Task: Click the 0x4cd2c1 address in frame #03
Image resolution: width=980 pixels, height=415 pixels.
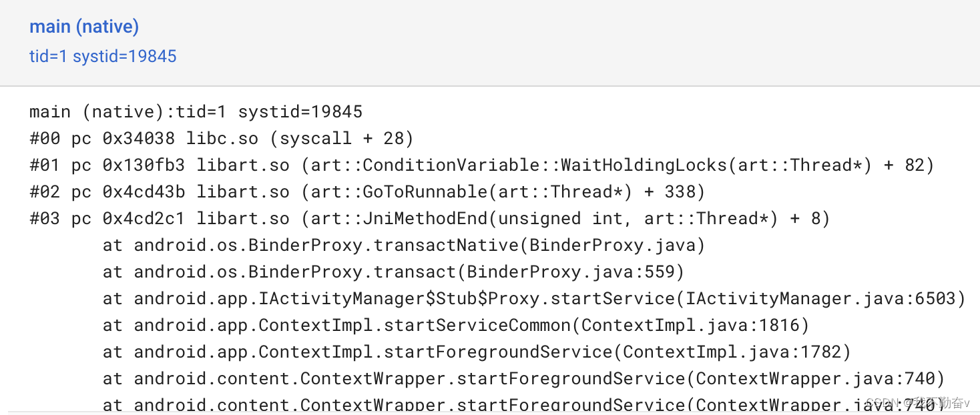Action: 144,218
